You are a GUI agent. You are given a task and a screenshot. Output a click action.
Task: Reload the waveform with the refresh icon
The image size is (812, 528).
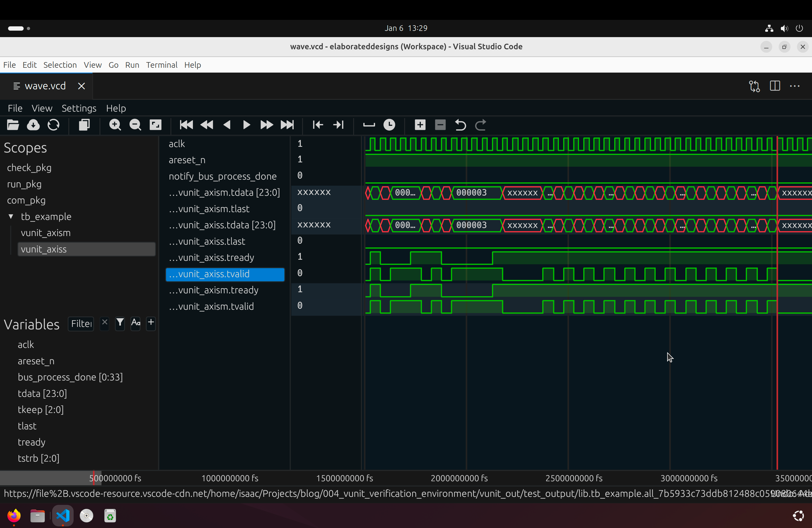(x=53, y=125)
